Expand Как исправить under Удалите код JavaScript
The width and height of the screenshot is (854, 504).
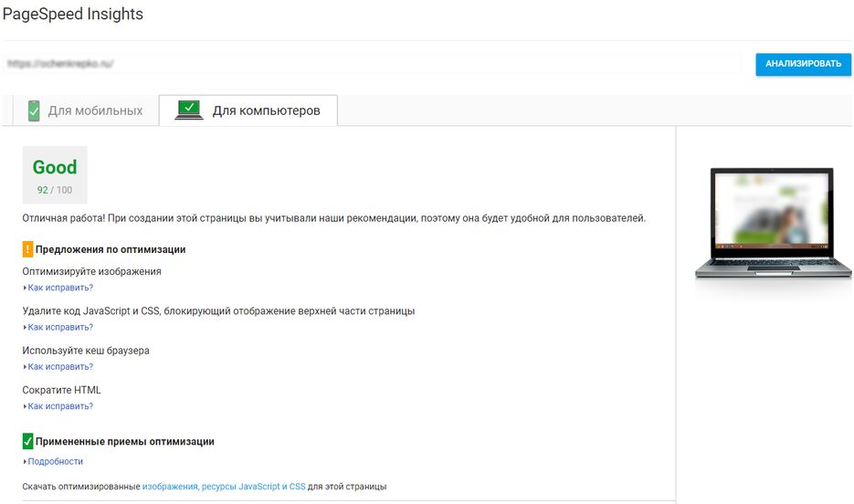pyautogui.click(x=60, y=327)
